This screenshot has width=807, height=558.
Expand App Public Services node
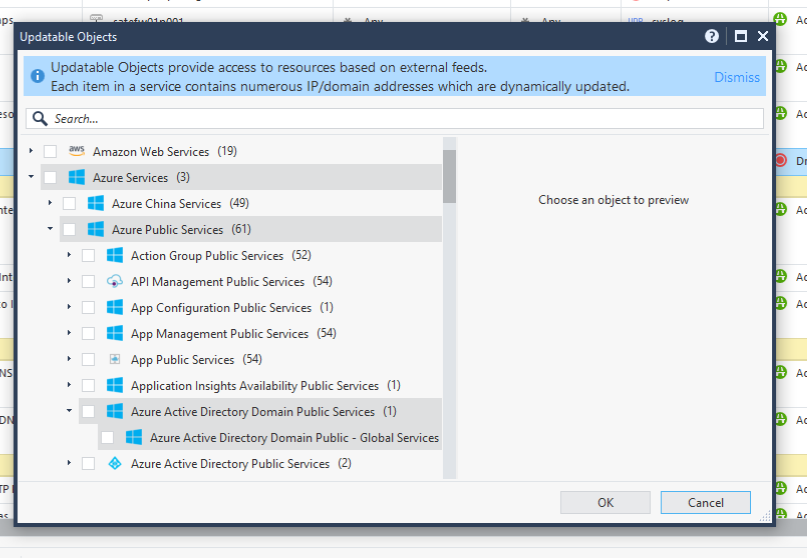coord(69,359)
